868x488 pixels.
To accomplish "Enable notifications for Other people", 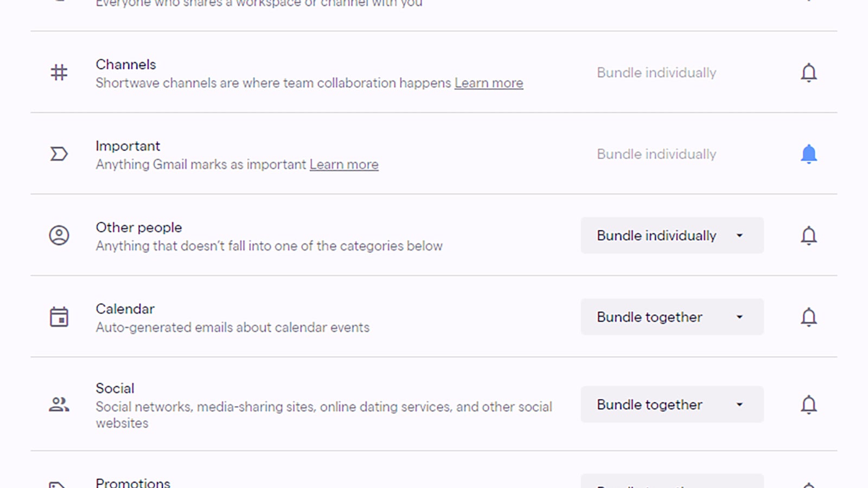I will coord(809,235).
